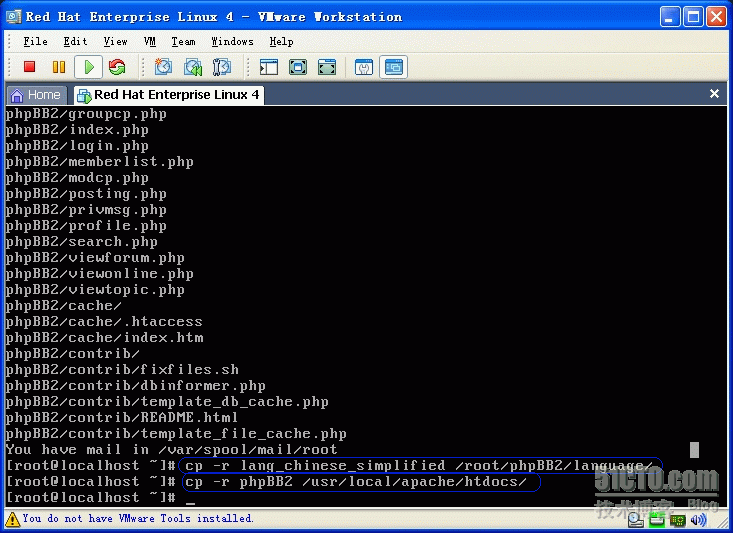Click the sound device speaker icon
This screenshot has width=733, height=533.
pyautogui.click(x=698, y=519)
